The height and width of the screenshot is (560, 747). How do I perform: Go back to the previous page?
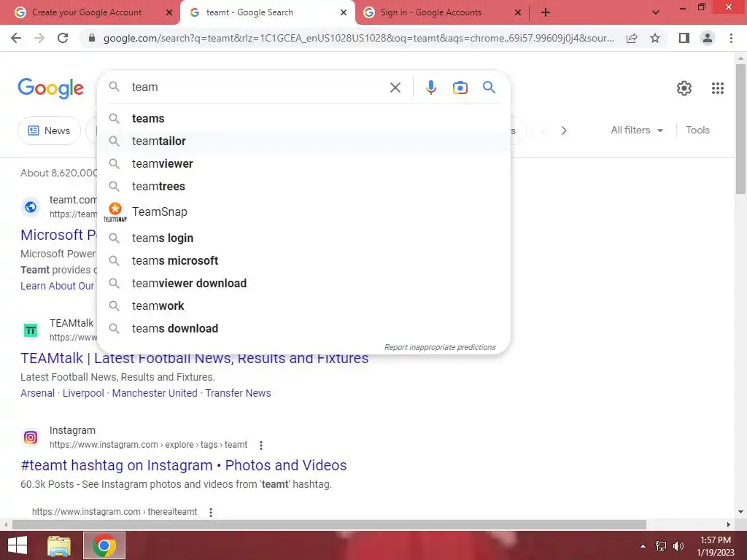(x=16, y=38)
